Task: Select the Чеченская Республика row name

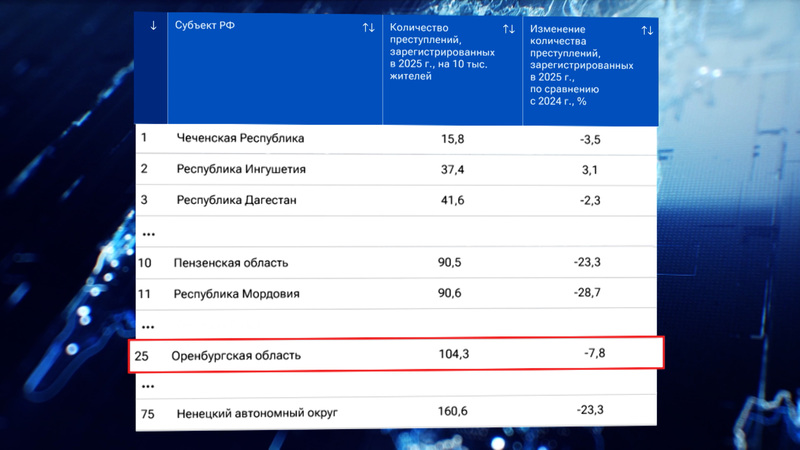Action: coord(240,138)
